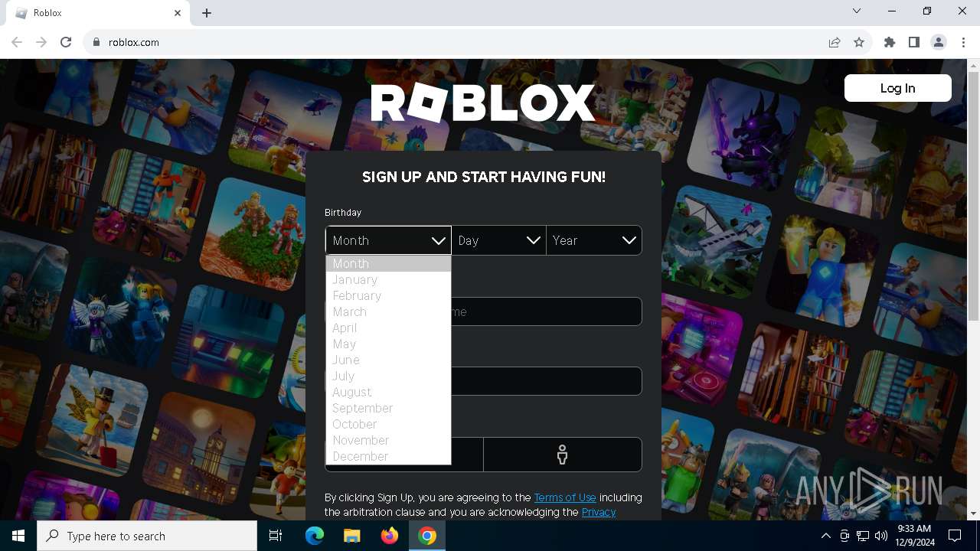Open the Privacy link

pos(599,512)
